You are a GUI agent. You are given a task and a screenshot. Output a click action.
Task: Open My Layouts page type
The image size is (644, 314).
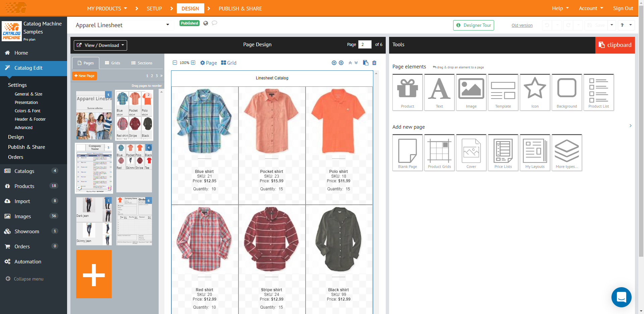click(x=535, y=152)
